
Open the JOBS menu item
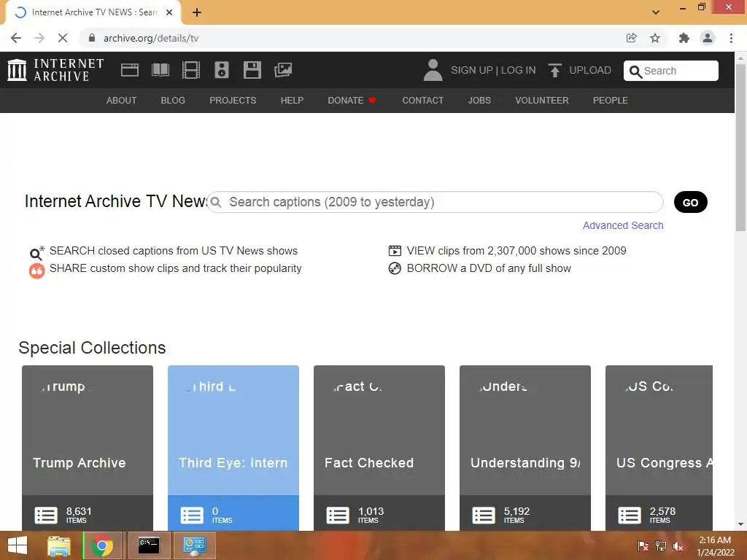(479, 101)
